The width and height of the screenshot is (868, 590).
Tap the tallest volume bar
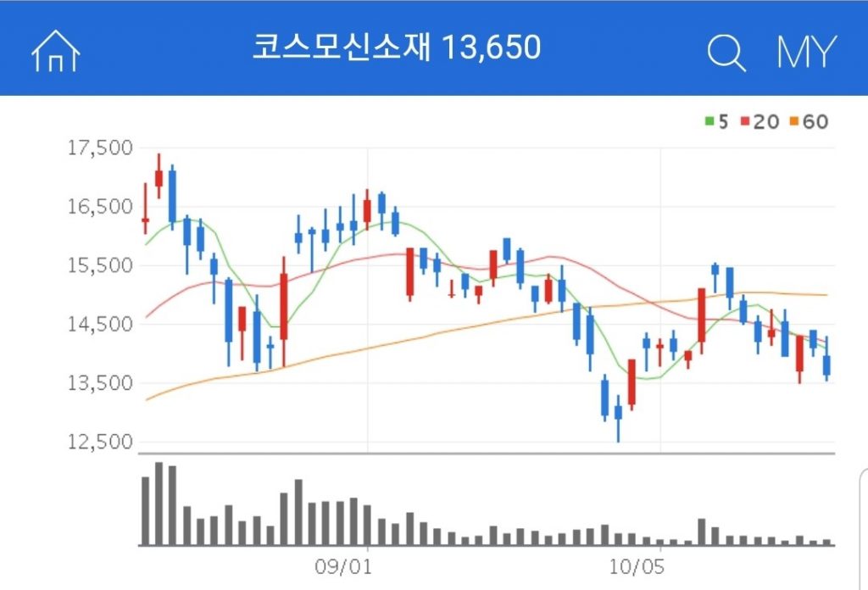click(159, 504)
